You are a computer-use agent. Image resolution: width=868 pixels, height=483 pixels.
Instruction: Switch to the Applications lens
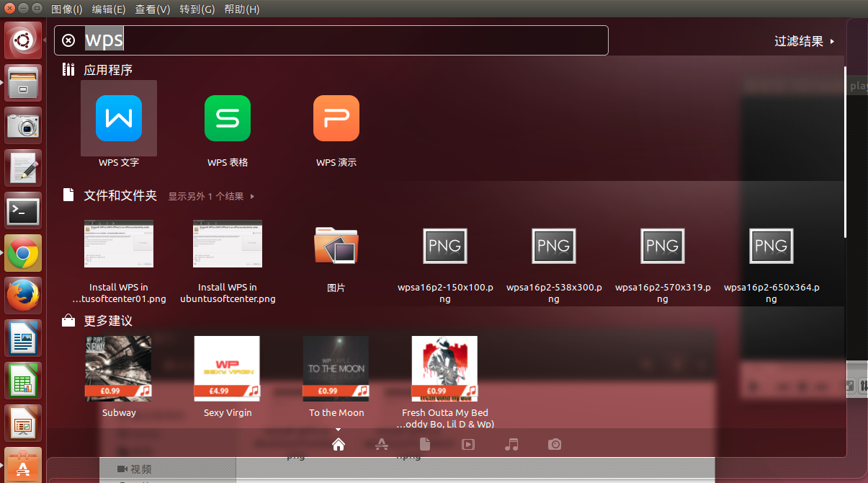point(382,444)
